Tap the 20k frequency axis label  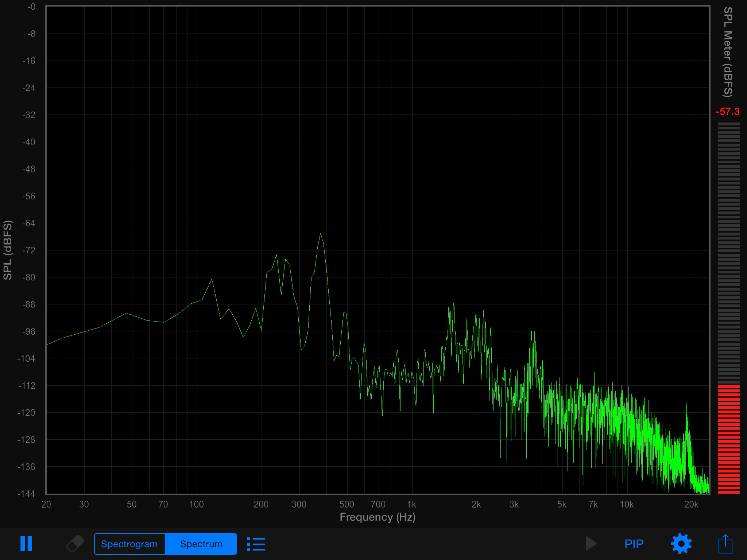[691, 504]
